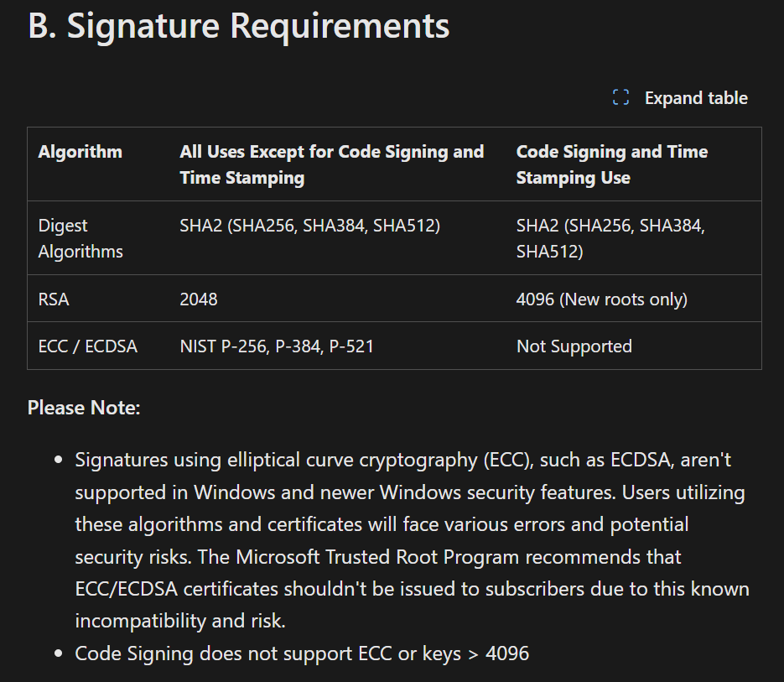The image size is (784, 682).
Task: Click the 2048 RSA value cell
Action: click(x=199, y=299)
